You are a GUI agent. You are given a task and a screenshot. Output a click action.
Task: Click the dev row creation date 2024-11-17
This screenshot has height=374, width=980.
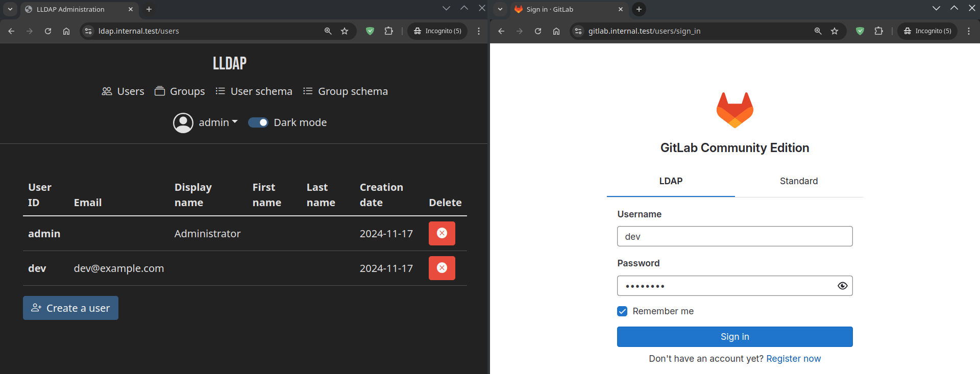pos(386,268)
